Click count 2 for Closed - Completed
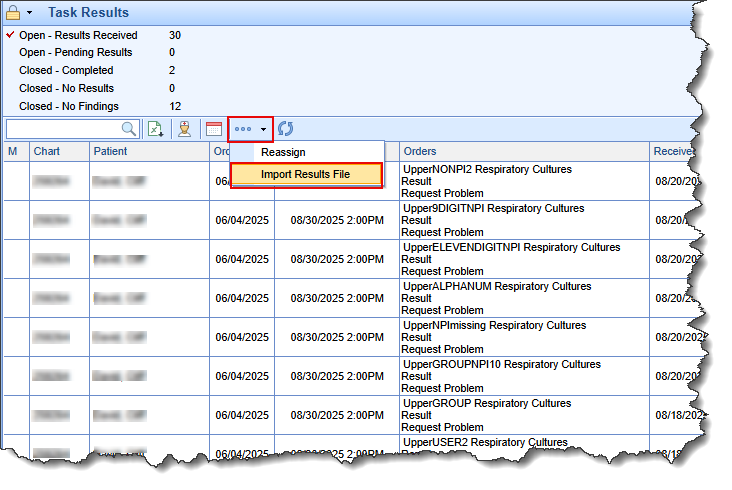This screenshot has height=490, width=732. coord(172,70)
